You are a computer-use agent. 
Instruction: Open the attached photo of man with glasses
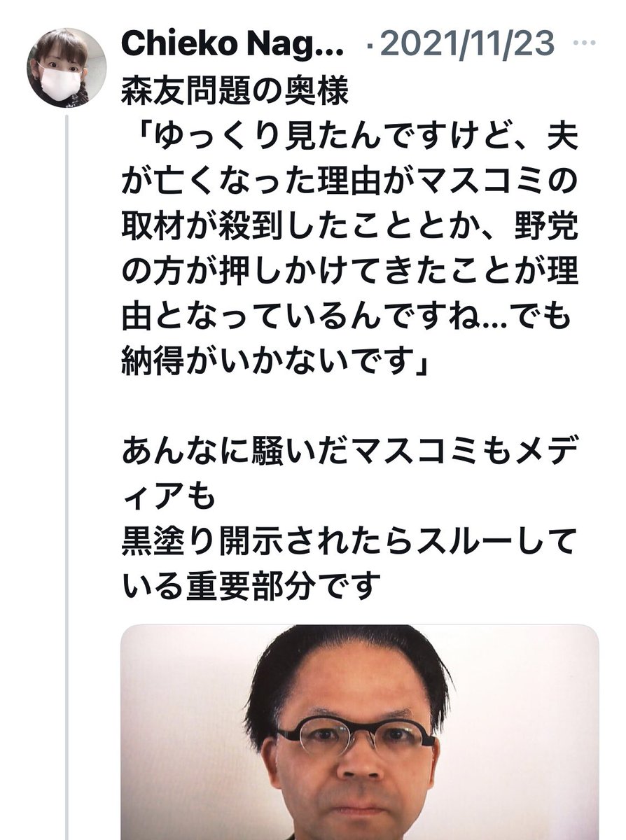(x=360, y=732)
